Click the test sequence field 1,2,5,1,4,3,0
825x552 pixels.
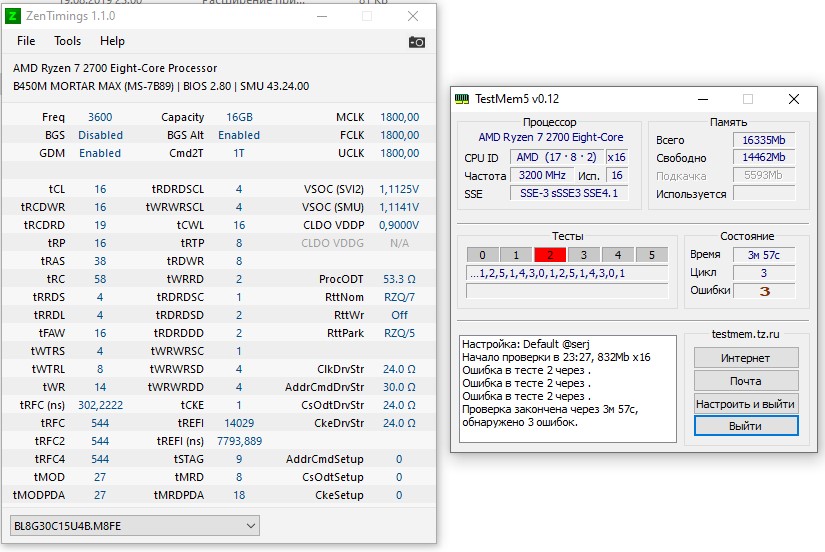point(567,273)
